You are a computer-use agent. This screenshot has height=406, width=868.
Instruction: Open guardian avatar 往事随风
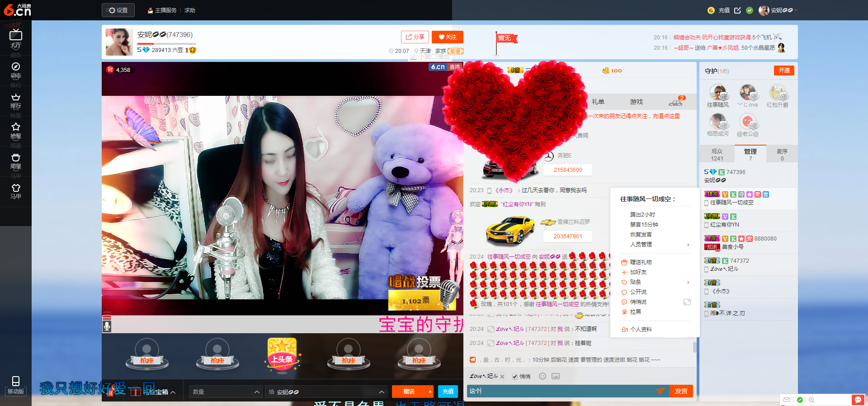pyautogui.click(x=718, y=93)
